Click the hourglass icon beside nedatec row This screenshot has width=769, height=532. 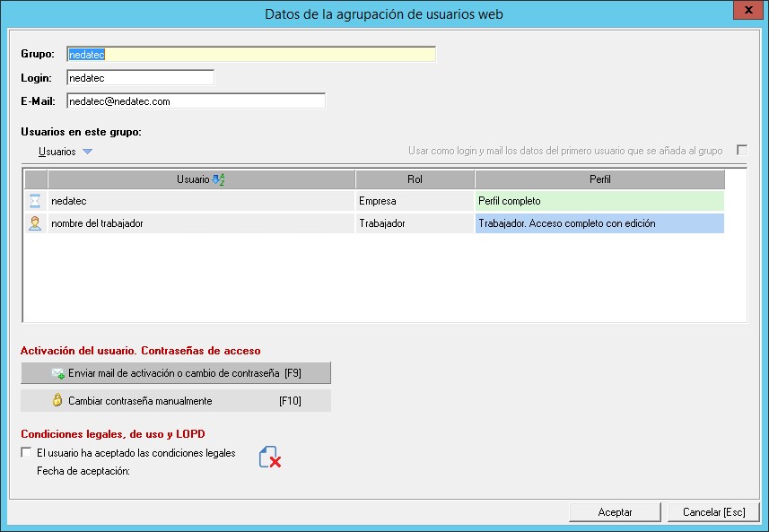point(35,201)
